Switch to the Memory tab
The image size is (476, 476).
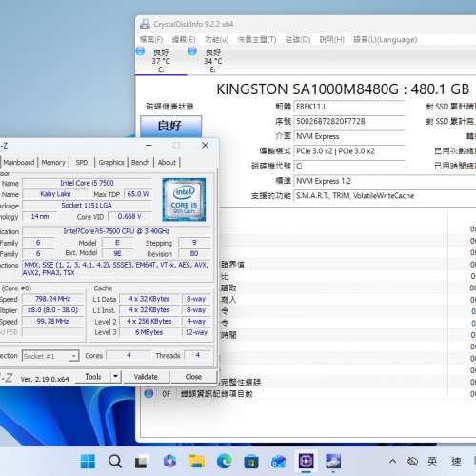[x=53, y=162]
